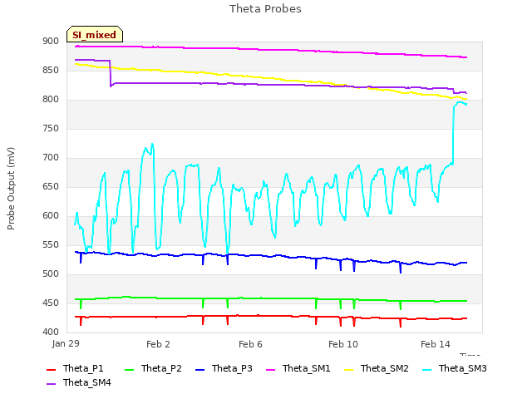Click the 400 y-axis tick label
The height and width of the screenshot is (399, 532).
[x=51, y=332]
